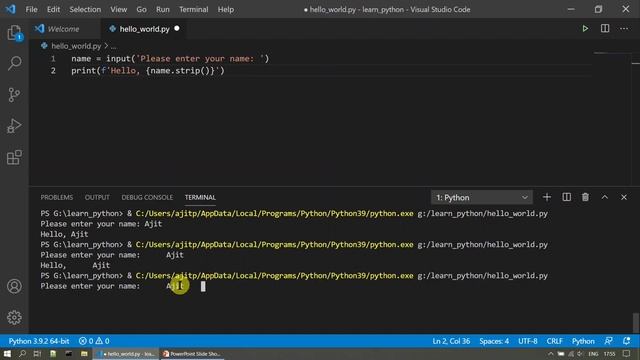The image size is (640, 360).
Task: Open the Terminal menu
Action: click(193, 9)
